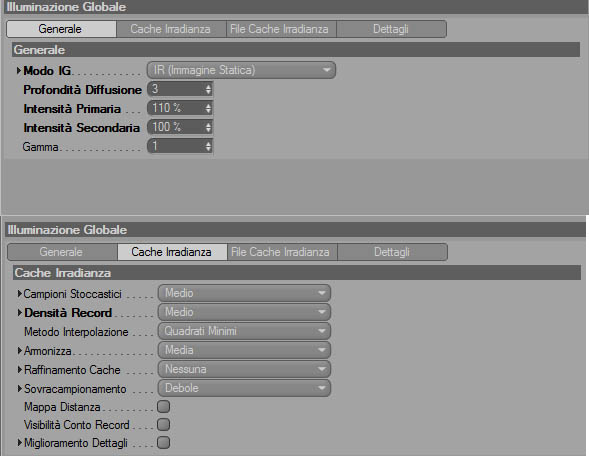The image size is (589, 456).
Task: Open the Modo IG dropdown showing IR (Immagine Statica)
Action: click(x=241, y=70)
